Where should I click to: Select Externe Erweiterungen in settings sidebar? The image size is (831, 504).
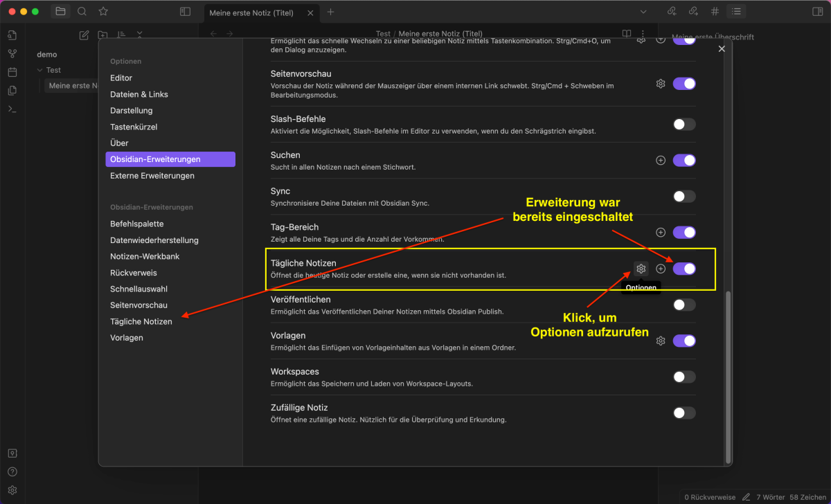(152, 176)
